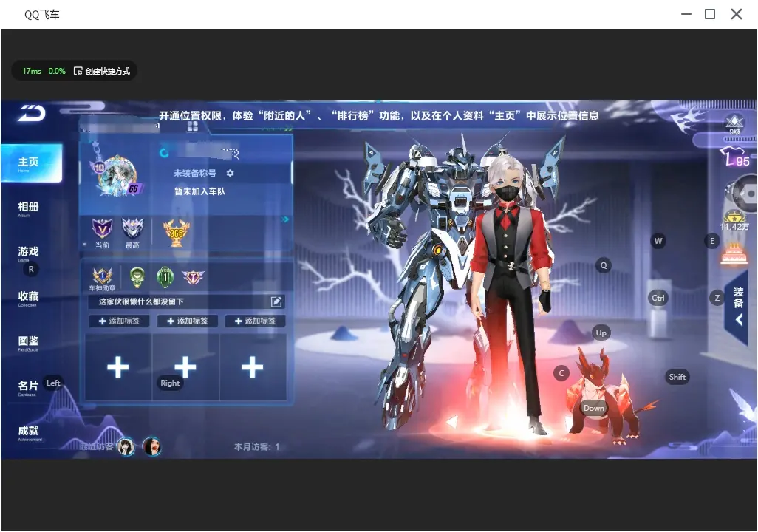Click the Down key overlay
The width and height of the screenshot is (758, 532).
tap(594, 408)
